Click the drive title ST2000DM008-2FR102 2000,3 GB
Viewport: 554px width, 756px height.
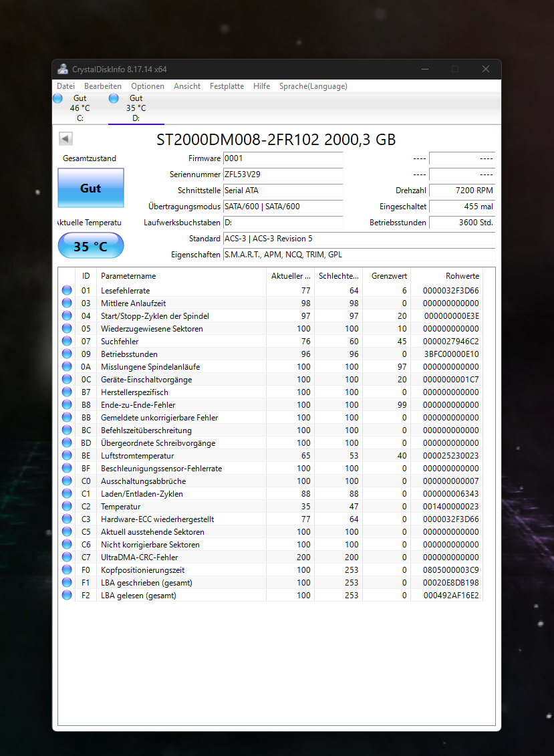(276, 139)
